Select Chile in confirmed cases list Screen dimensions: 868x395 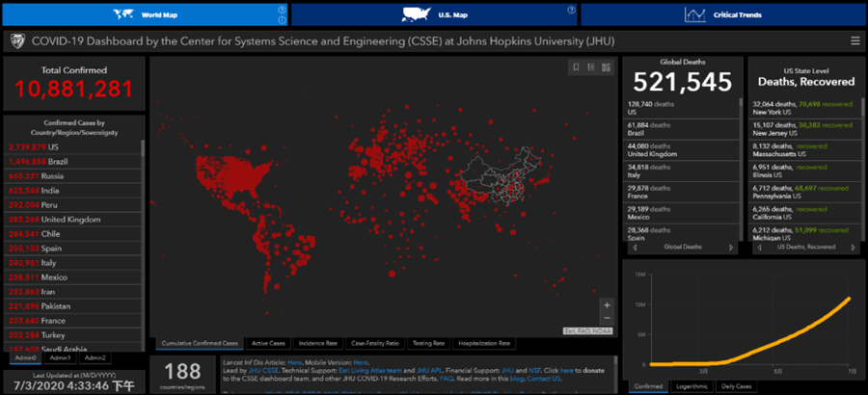(x=74, y=234)
